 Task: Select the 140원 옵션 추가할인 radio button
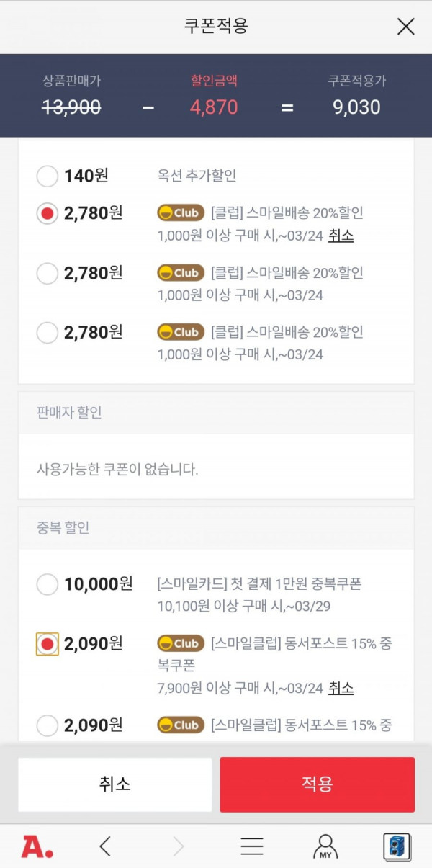click(x=48, y=176)
